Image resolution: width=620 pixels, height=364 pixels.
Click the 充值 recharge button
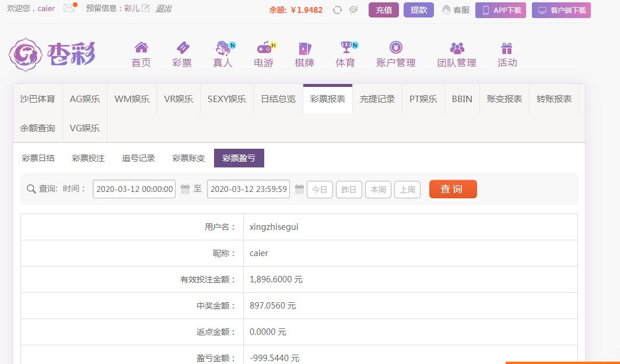(x=384, y=10)
